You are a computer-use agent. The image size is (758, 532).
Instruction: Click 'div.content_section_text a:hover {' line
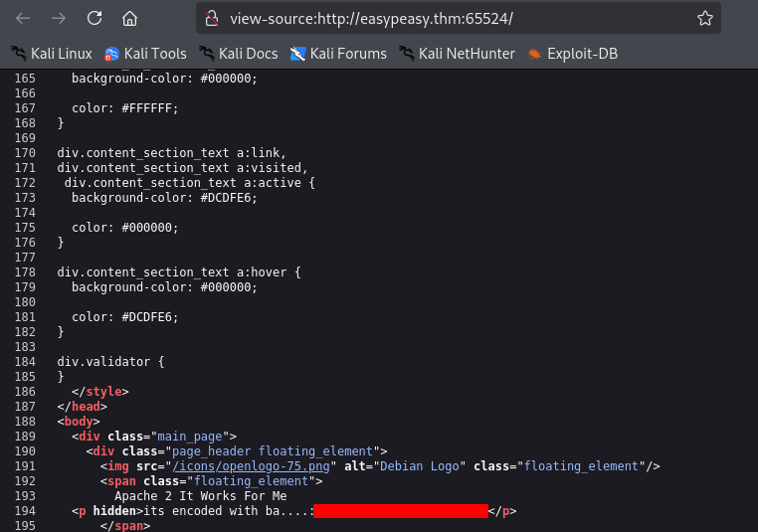[x=179, y=272]
